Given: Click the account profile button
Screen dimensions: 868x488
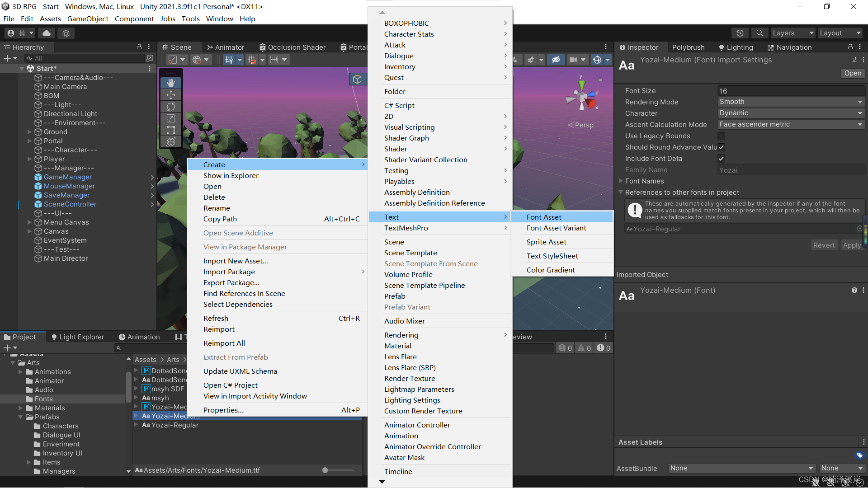Looking at the screenshot, I should tap(20, 33).
